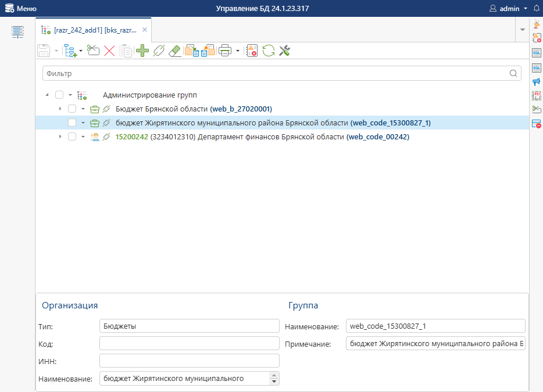
Task: Click the magnifier icon in filter field
Action: coord(513,73)
